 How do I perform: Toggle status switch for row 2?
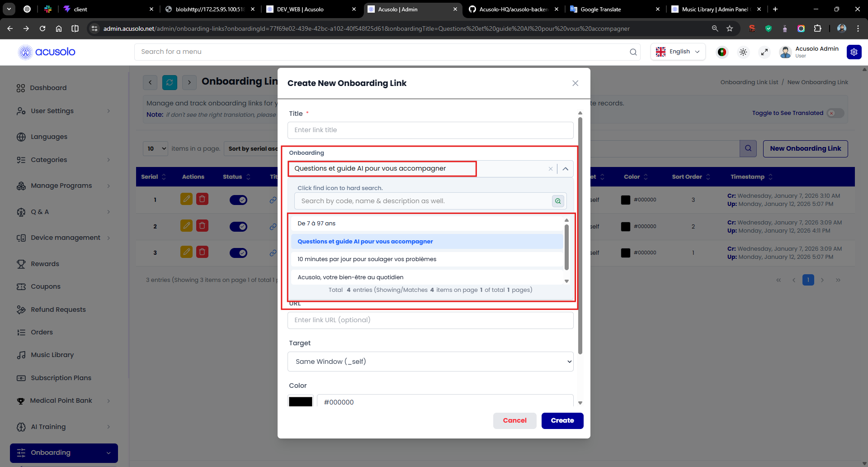point(238,226)
